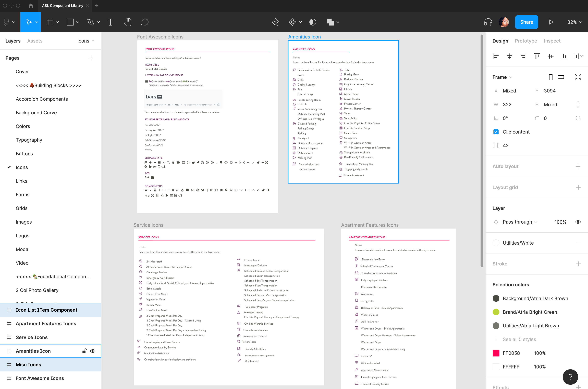Open the Buttons page
The height and width of the screenshot is (389, 588).
click(x=24, y=154)
